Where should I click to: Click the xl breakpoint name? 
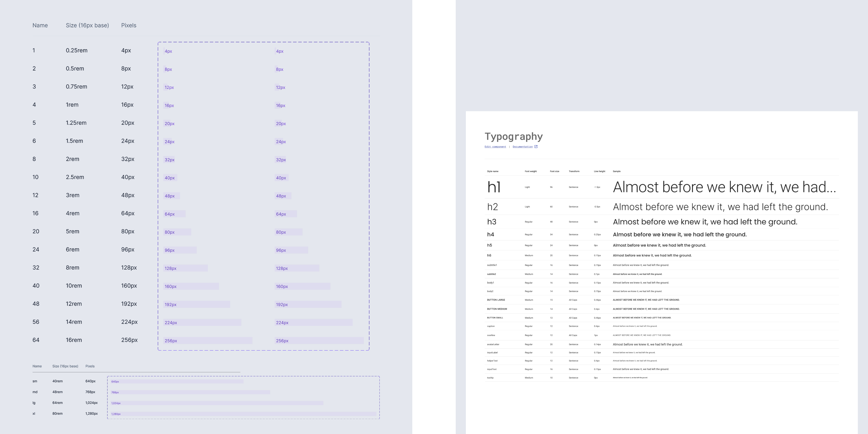tap(34, 414)
